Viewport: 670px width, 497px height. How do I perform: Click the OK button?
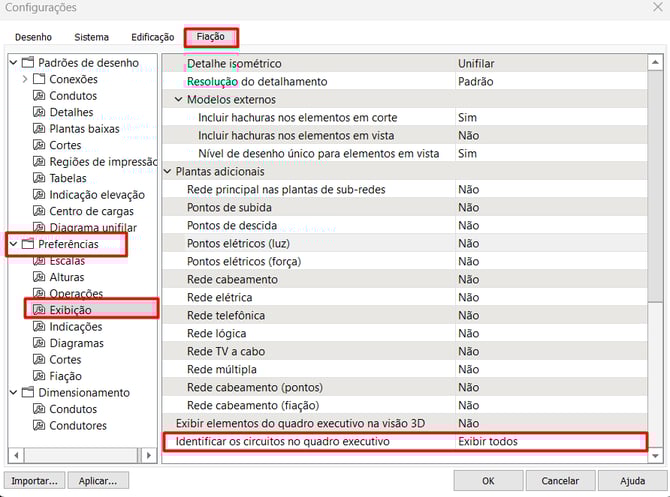[487, 480]
